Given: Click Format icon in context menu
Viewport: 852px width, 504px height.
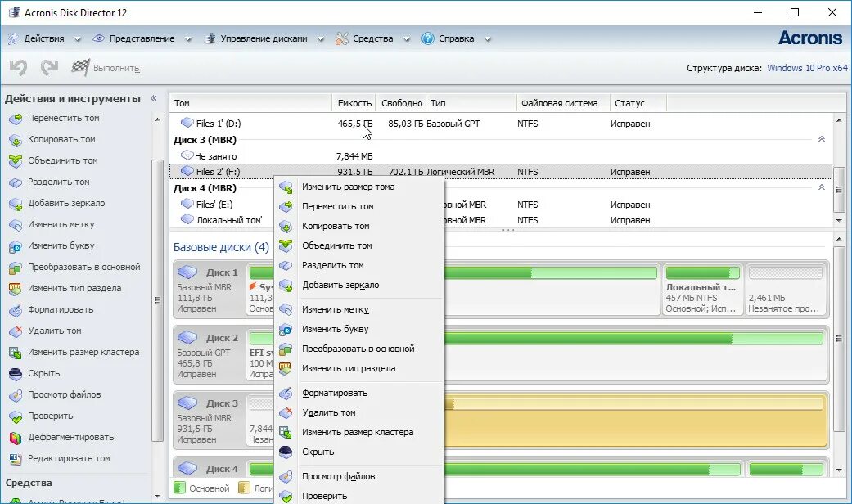Looking at the screenshot, I should coord(286,394).
